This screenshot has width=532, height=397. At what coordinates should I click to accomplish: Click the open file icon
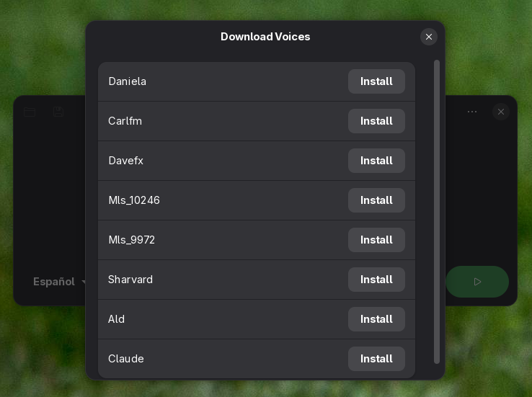[x=30, y=112]
